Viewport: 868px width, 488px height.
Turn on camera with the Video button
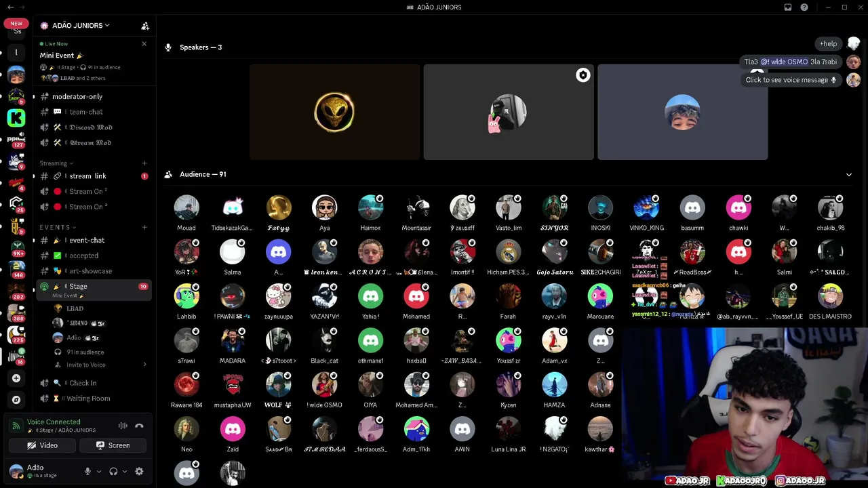(42, 445)
